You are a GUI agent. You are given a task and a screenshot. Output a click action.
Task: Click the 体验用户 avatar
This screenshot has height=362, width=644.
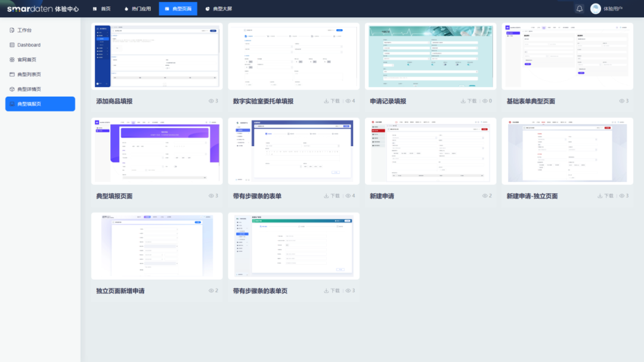coord(596,8)
